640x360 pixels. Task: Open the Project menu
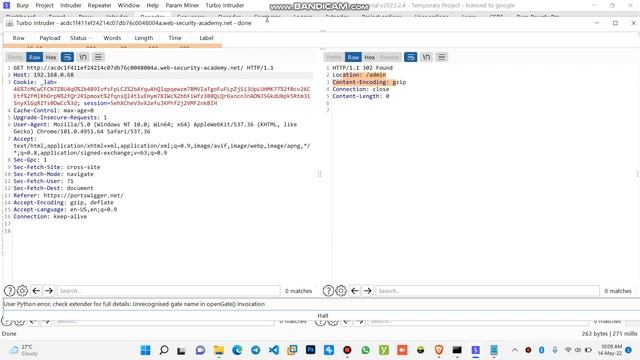[x=44, y=5]
